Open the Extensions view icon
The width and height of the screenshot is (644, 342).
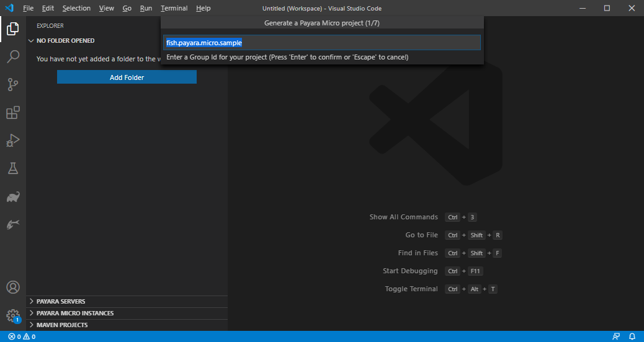tap(12, 113)
